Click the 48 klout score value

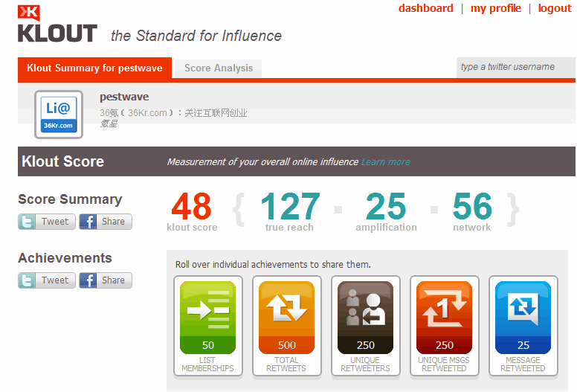(191, 207)
